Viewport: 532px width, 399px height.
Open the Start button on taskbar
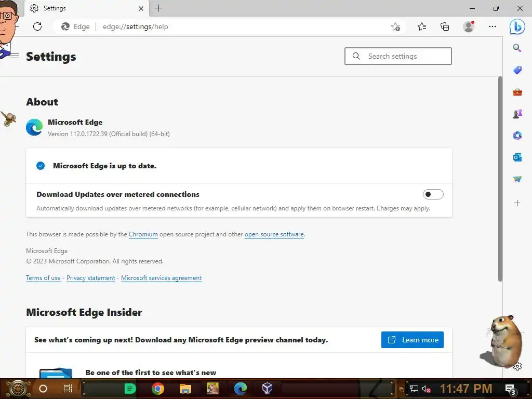17,389
